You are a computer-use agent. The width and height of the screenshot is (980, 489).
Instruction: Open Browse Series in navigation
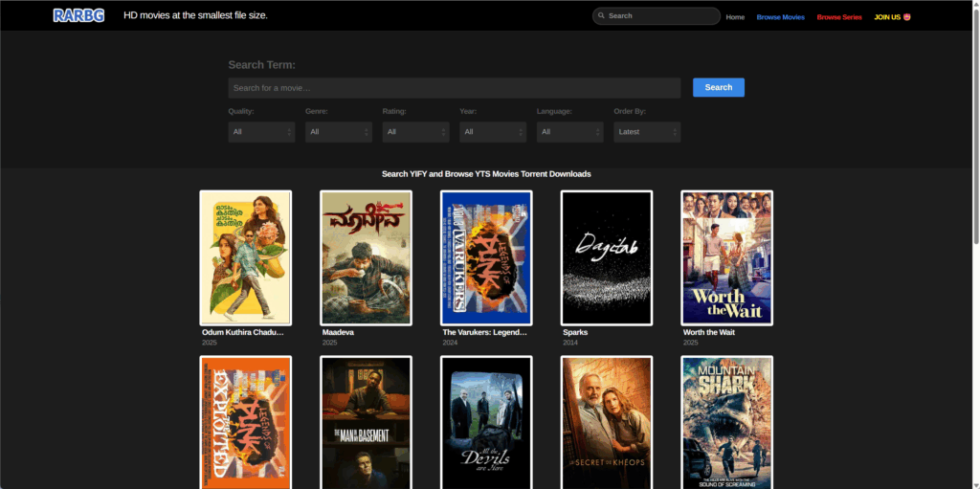[839, 17]
